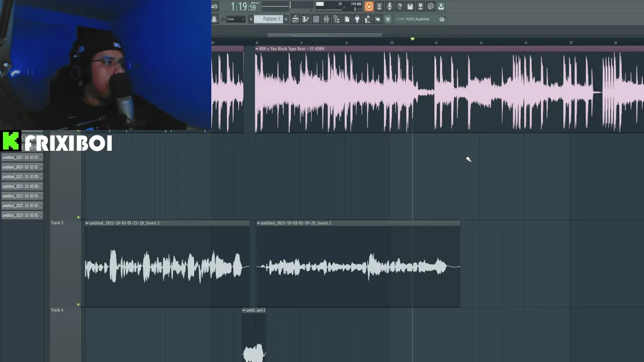Save the project with the floppy disk icon

click(x=410, y=7)
